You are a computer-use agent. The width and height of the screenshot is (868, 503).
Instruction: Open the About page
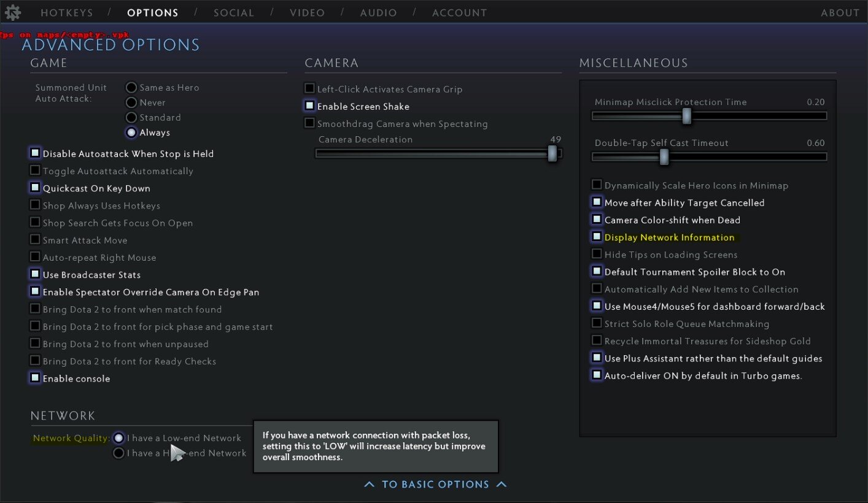click(x=840, y=13)
